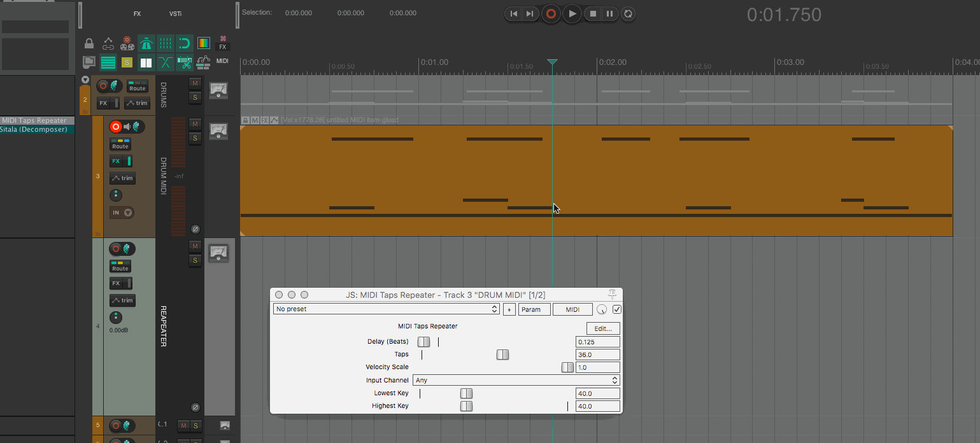Click the pin icon on MIDI Taps Repeater window
This screenshot has width=980, height=443.
click(x=612, y=294)
